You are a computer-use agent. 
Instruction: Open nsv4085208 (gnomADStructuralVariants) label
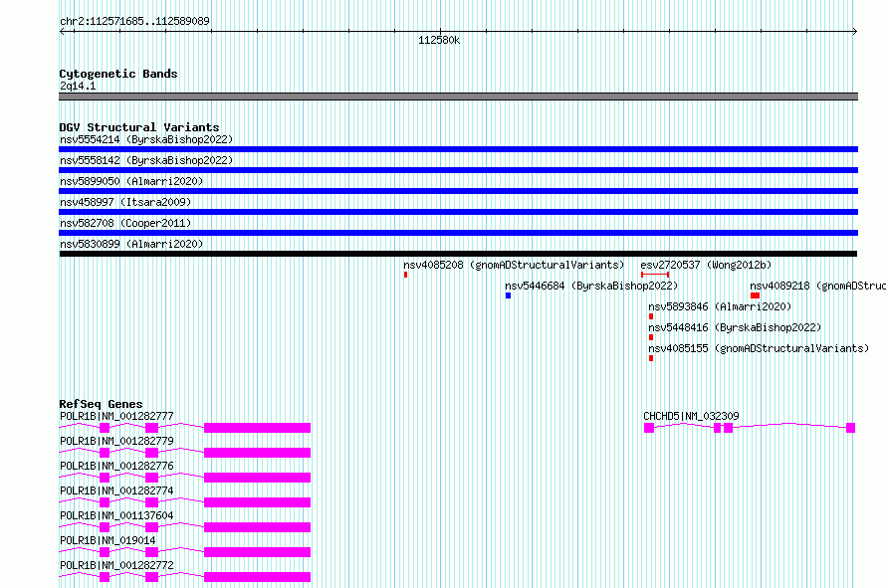click(514, 265)
